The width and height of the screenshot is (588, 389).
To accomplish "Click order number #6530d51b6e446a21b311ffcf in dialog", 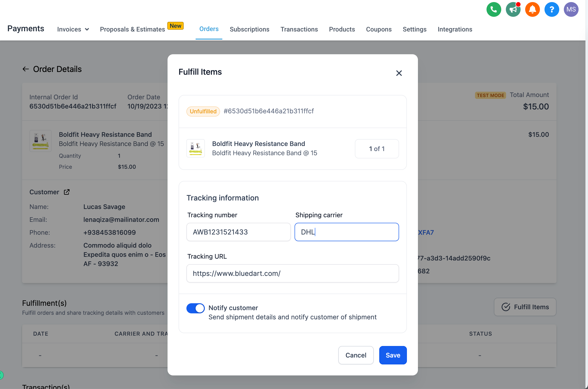I will pyautogui.click(x=269, y=111).
